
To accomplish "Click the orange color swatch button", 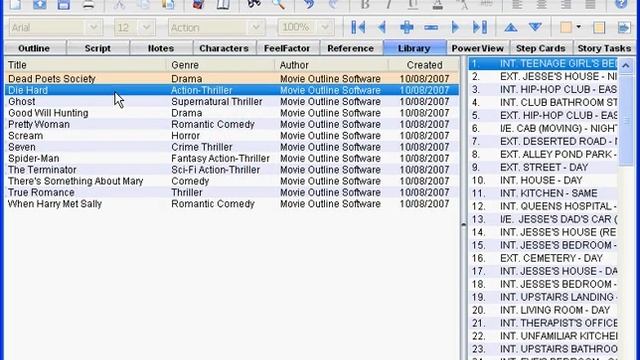I will 566,27.
